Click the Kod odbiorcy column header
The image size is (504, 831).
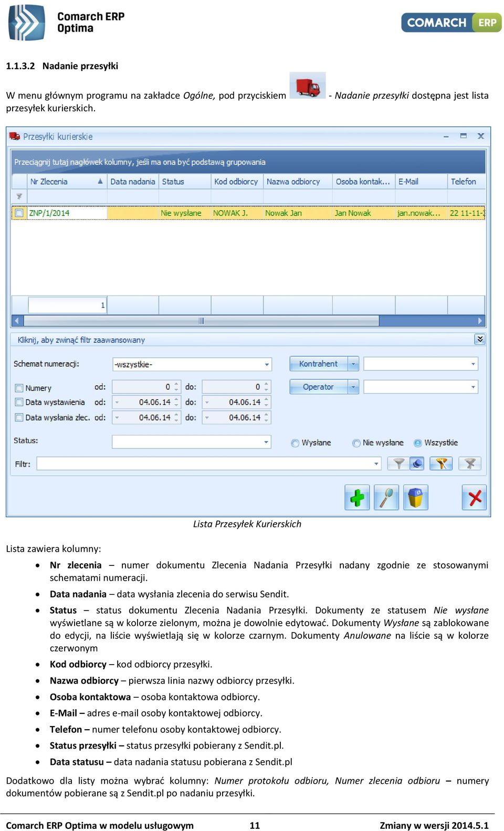[237, 182]
